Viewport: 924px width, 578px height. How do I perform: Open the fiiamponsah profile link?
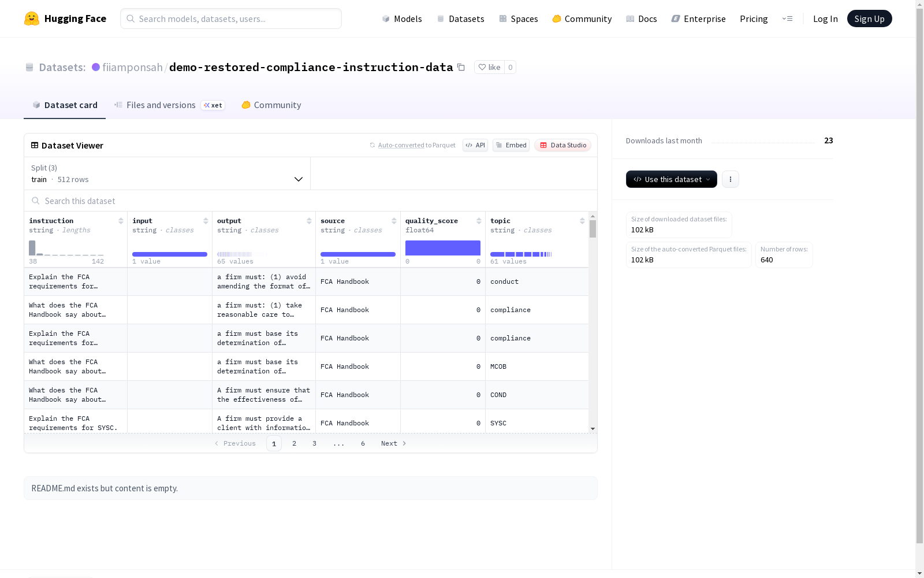click(132, 67)
